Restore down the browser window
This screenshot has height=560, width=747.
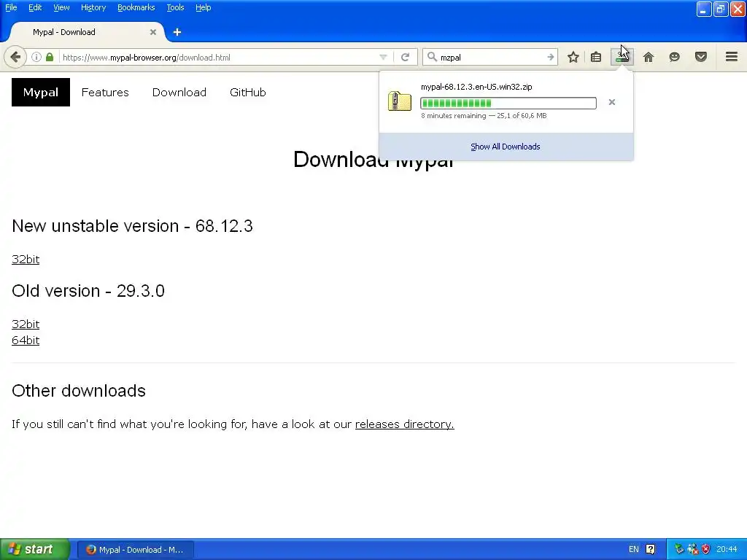[x=720, y=9]
